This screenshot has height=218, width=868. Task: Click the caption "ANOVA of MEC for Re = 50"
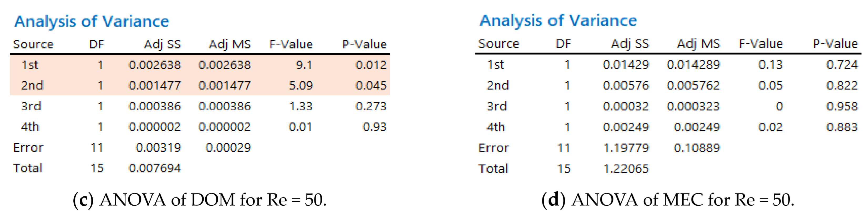pyautogui.click(x=668, y=200)
